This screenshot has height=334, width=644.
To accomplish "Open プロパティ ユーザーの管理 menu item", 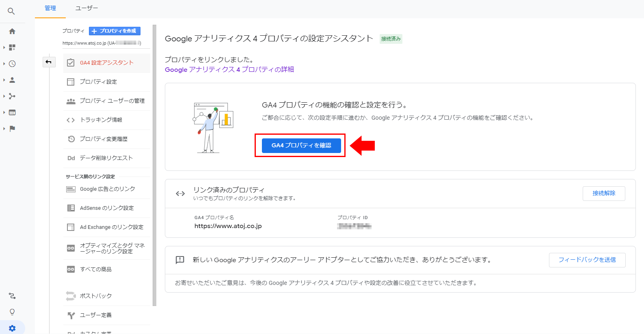I will click(x=107, y=101).
